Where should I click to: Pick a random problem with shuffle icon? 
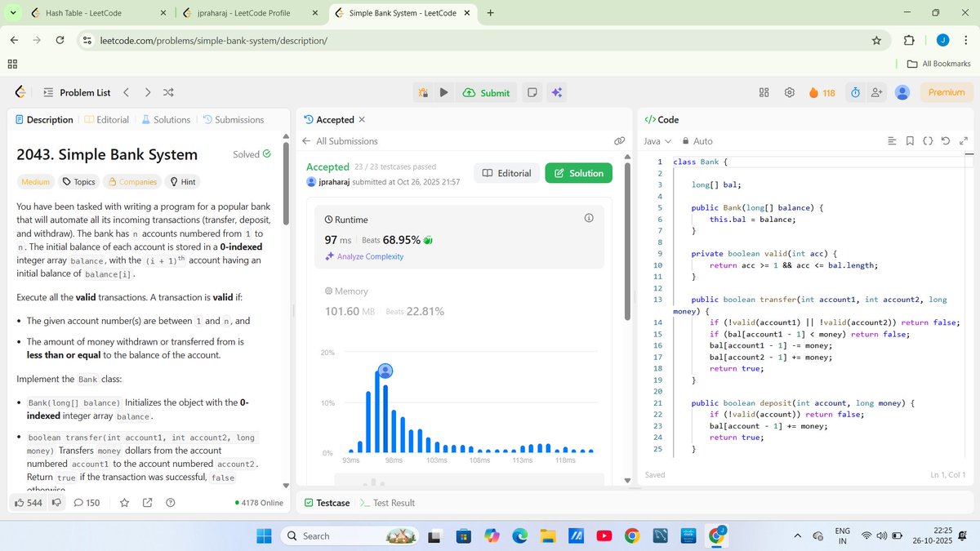pos(168,92)
